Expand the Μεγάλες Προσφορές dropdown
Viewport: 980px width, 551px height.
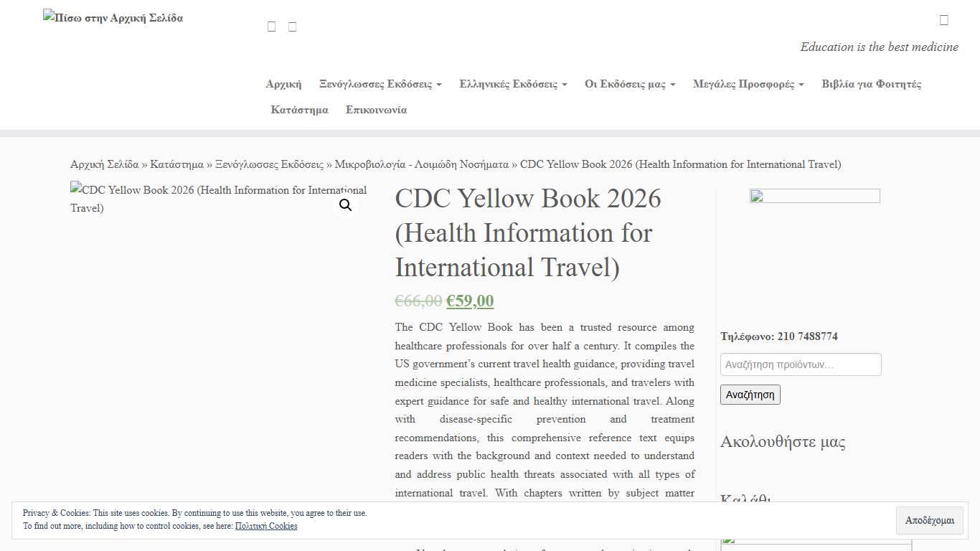pos(748,84)
